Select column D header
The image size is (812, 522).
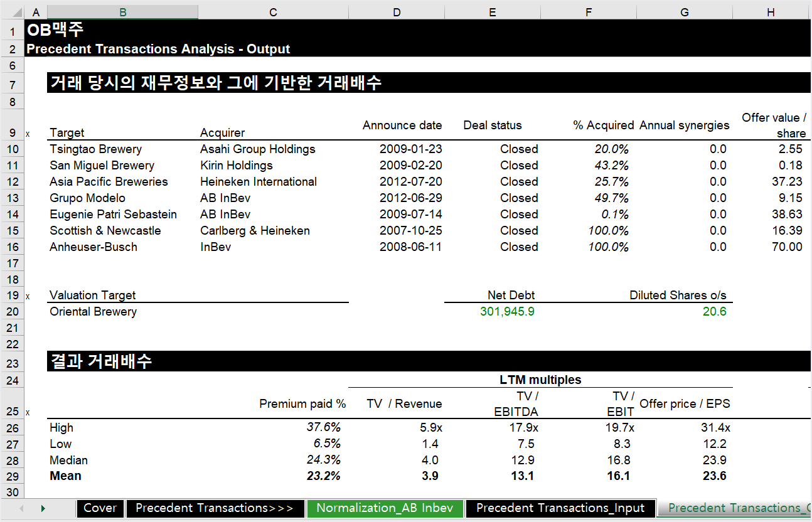[x=396, y=13]
